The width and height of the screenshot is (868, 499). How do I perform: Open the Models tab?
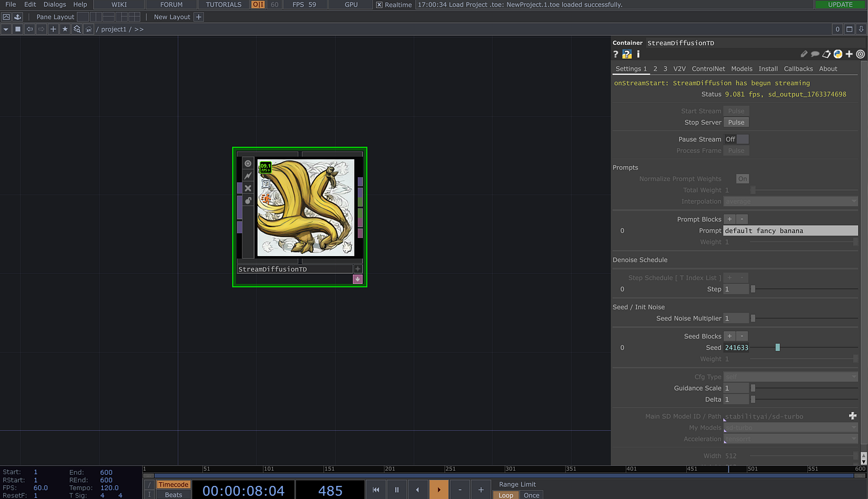pos(742,69)
